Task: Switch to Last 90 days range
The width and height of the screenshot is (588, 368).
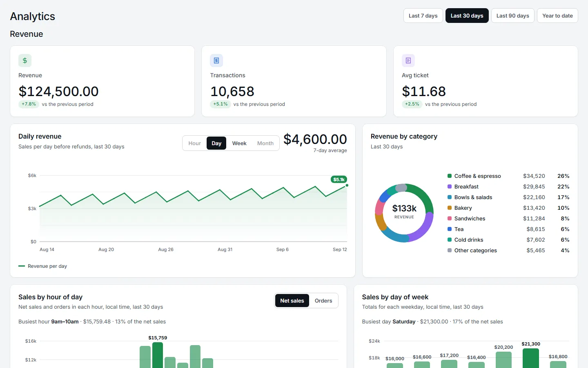Action: pos(512,16)
